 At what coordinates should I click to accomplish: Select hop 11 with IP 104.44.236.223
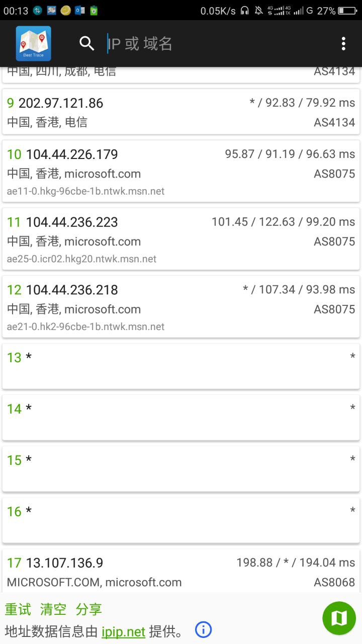181,239
